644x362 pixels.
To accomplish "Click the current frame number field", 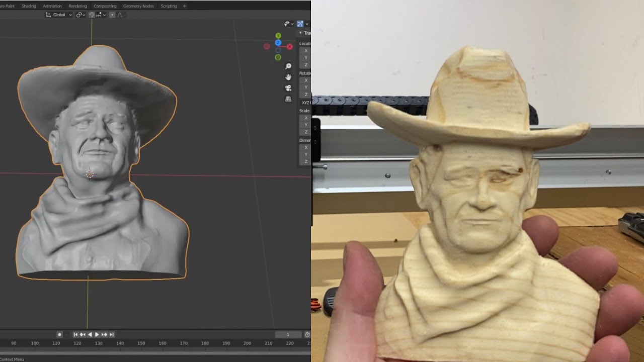I will click(288, 334).
